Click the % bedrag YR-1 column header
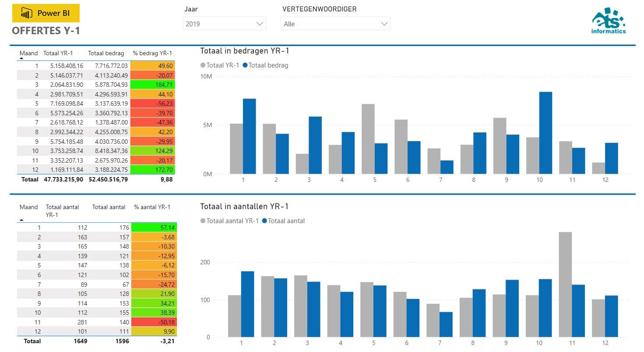Image resolution: width=644 pixels, height=352 pixels. (152, 53)
